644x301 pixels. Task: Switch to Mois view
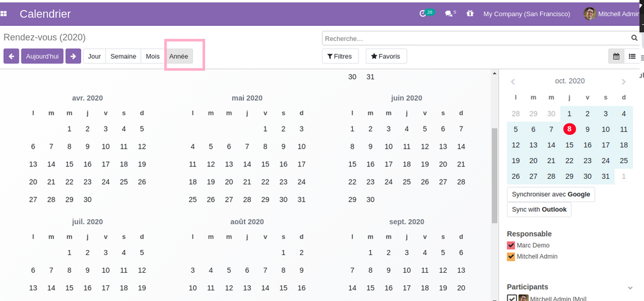pyautogui.click(x=153, y=57)
